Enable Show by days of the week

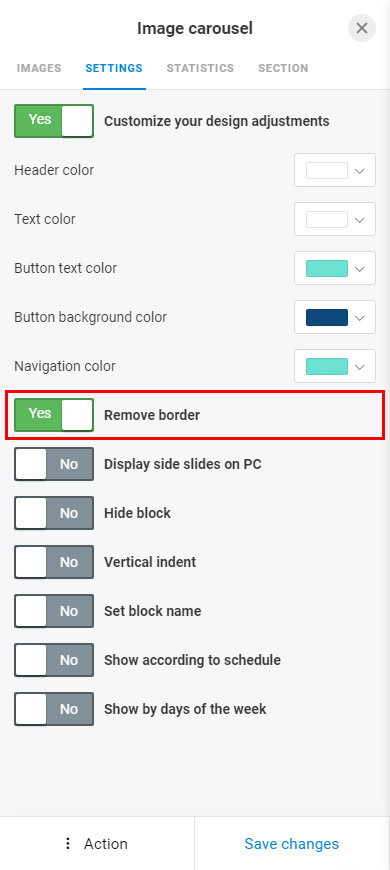click(x=54, y=709)
